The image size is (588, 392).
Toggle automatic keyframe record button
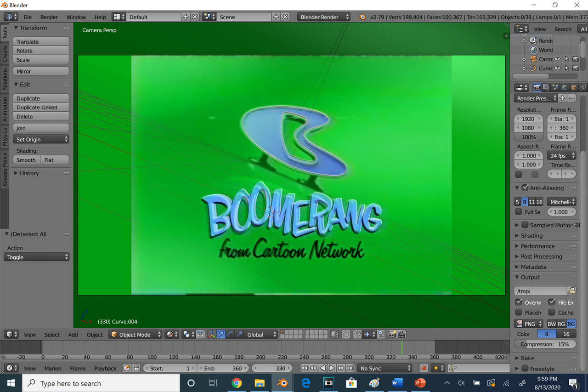424,368
